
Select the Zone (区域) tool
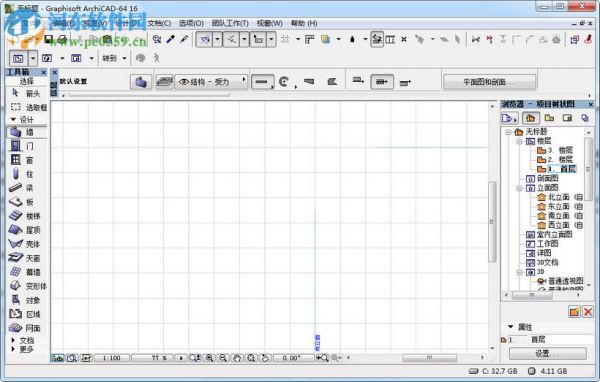tap(26, 314)
